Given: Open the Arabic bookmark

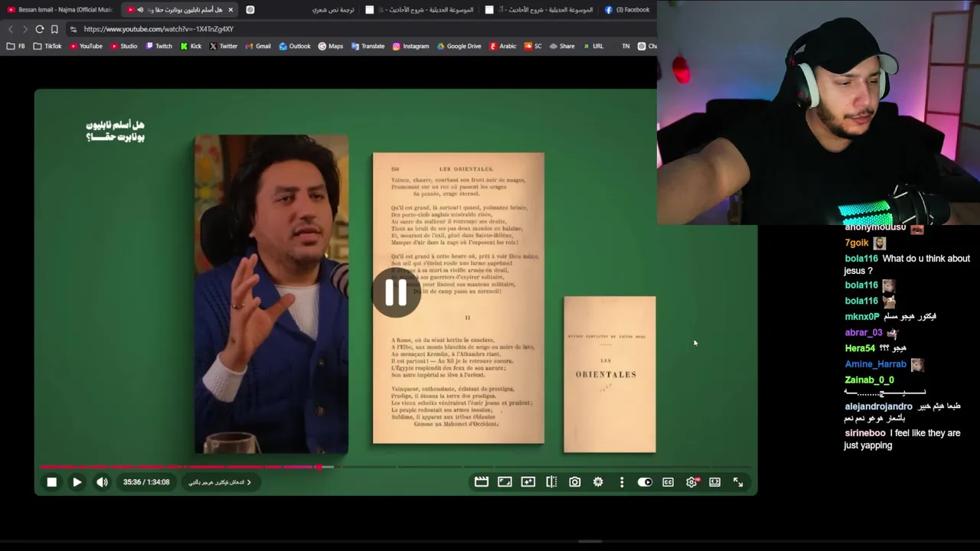Looking at the screenshot, I should click(503, 46).
